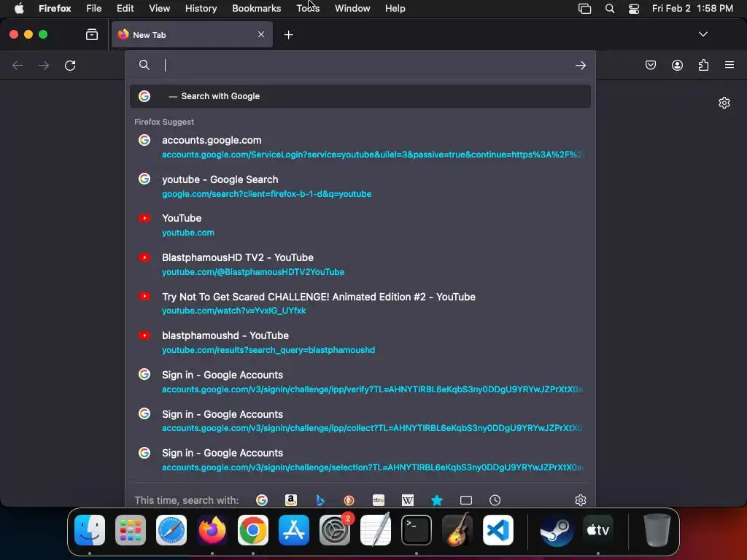Open the File menu

(94, 8)
